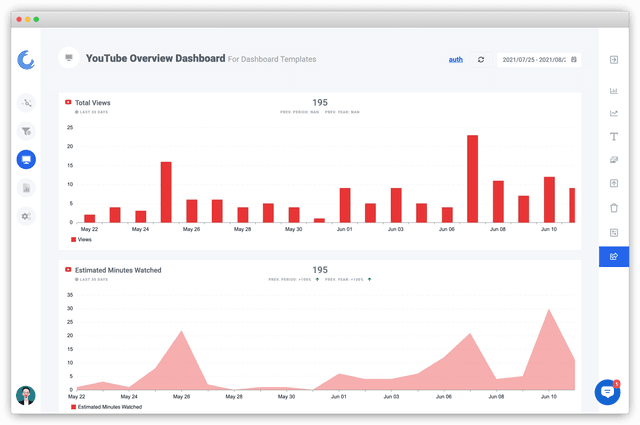Click the For Dashboard Templates subtitle
The width and height of the screenshot is (640, 425).
coord(272,59)
